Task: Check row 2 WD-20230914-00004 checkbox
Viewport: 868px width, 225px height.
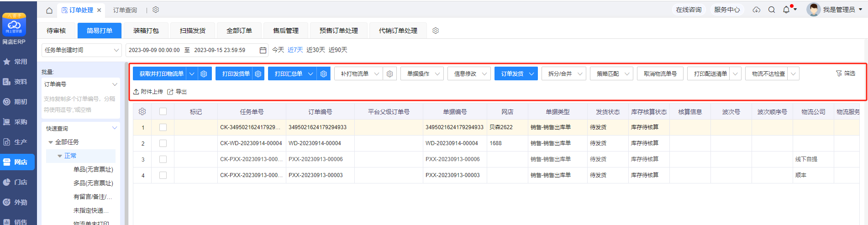Action: pos(163,143)
